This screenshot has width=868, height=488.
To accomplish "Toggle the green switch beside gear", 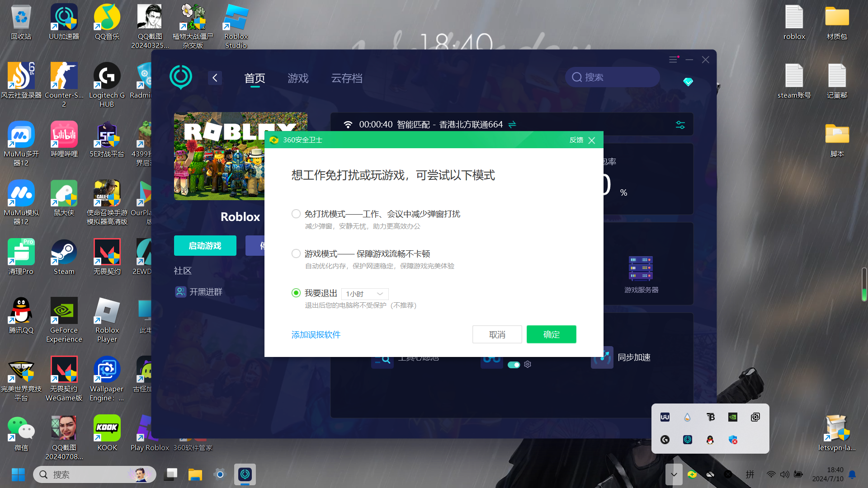I will tap(514, 365).
